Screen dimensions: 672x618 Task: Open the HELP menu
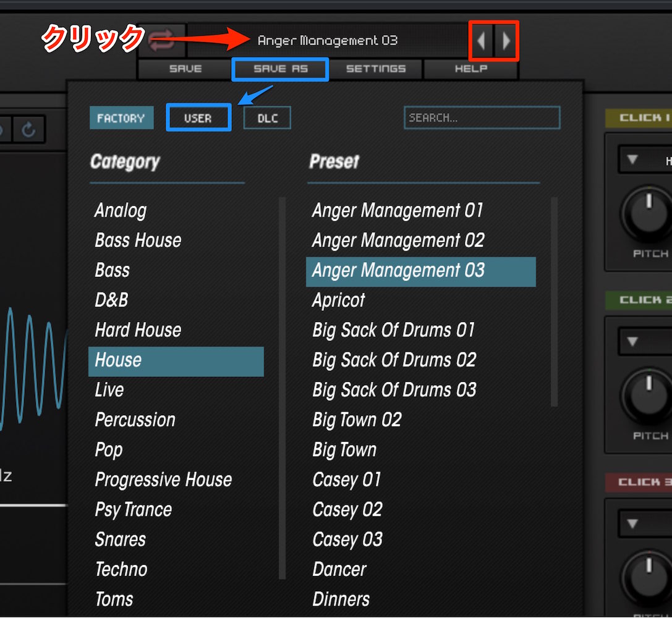pos(471,69)
